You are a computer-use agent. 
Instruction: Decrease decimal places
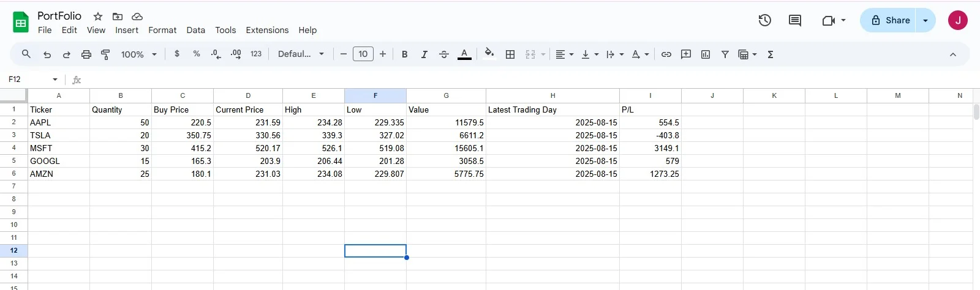pos(216,54)
